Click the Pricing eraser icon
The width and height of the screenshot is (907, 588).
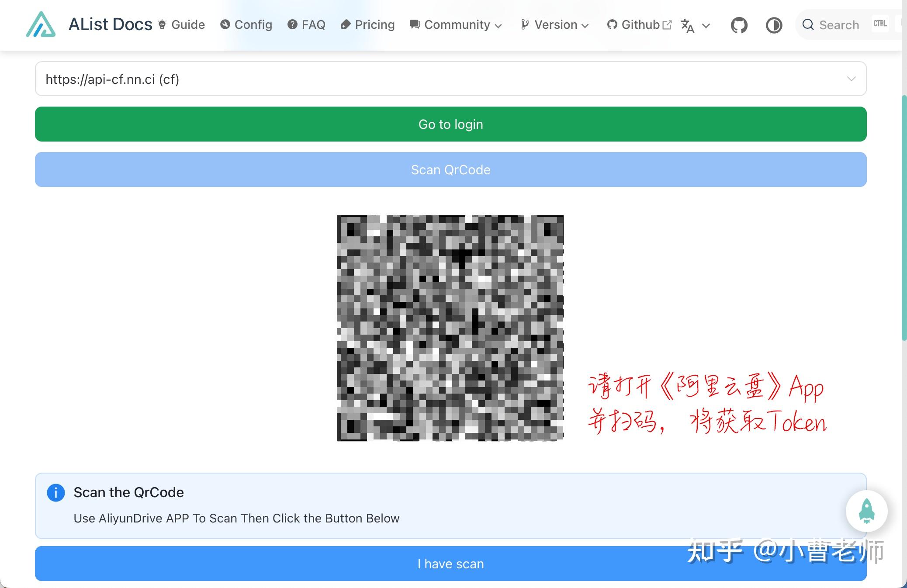(x=346, y=24)
